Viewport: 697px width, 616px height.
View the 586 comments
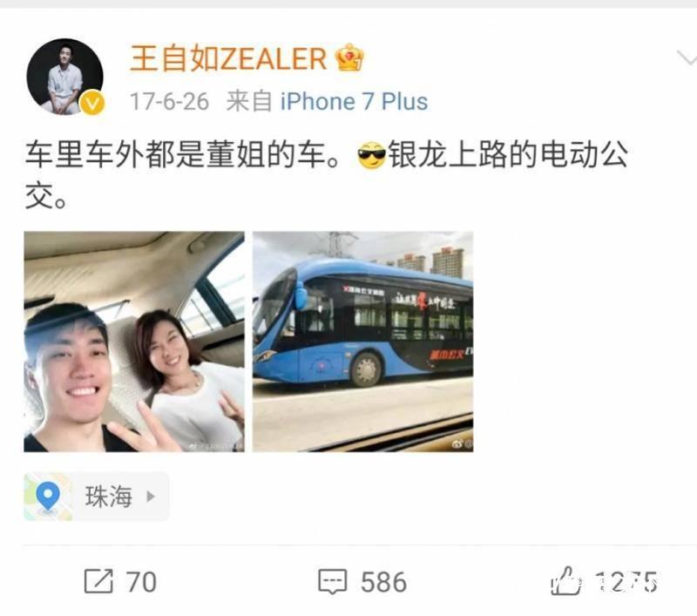coord(383,582)
